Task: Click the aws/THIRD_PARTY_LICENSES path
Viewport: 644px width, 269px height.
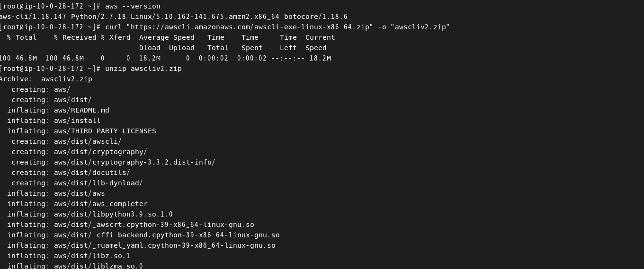Action: click(x=105, y=131)
